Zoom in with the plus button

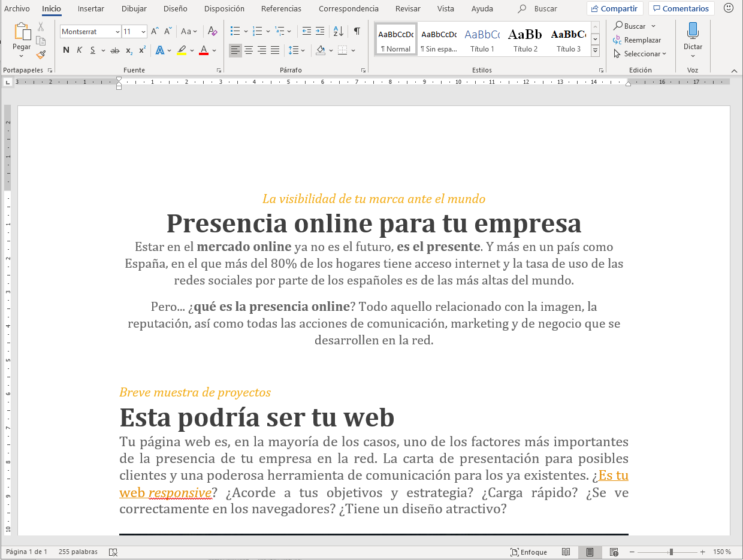[x=702, y=552]
